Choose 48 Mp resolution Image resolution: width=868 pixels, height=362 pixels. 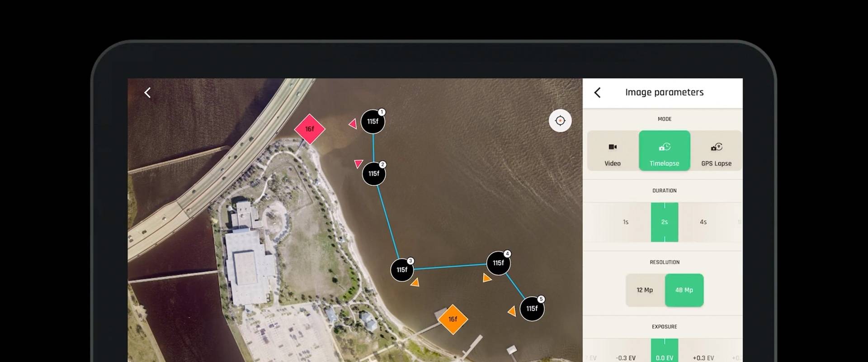point(684,290)
